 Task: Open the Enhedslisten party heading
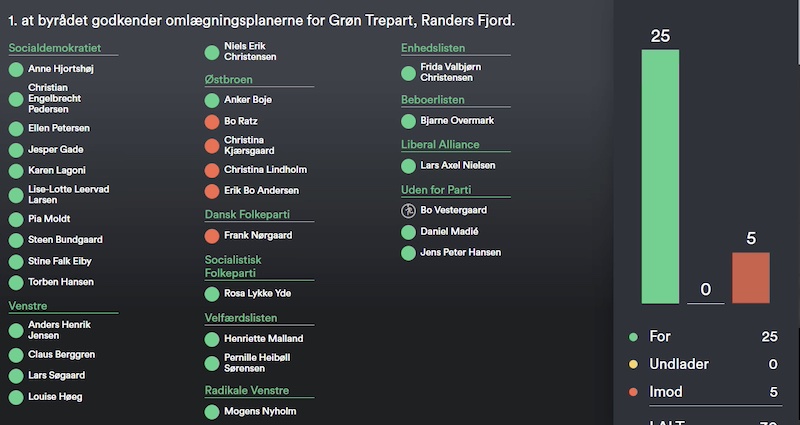click(x=433, y=48)
